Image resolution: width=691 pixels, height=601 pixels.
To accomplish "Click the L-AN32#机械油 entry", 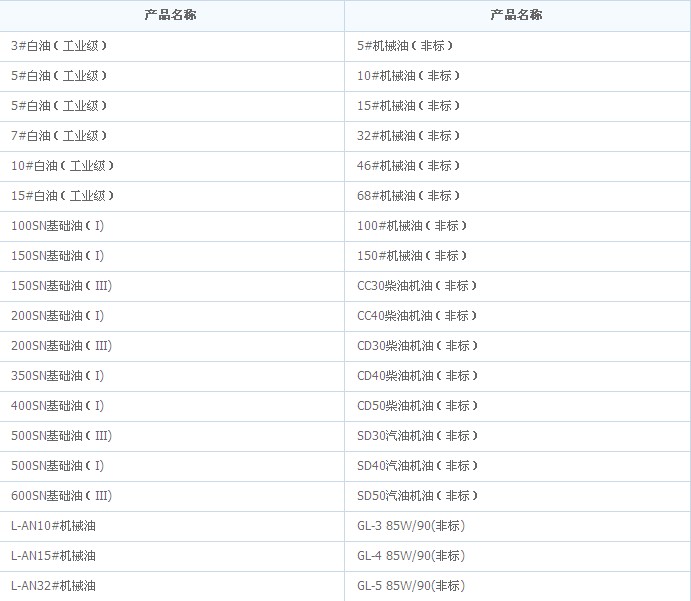I will 53,586.
